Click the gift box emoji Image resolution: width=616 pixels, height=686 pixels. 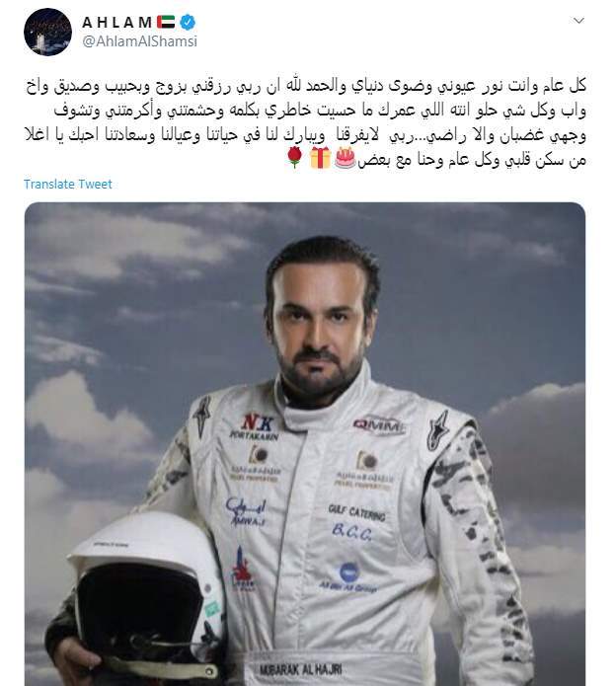(x=320, y=158)
